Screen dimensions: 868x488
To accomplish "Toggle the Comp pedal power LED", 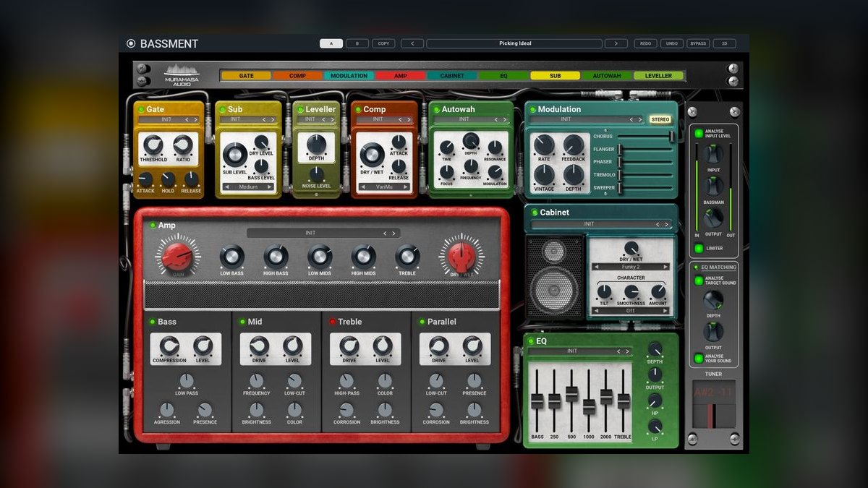I will (x=357, y=110).
